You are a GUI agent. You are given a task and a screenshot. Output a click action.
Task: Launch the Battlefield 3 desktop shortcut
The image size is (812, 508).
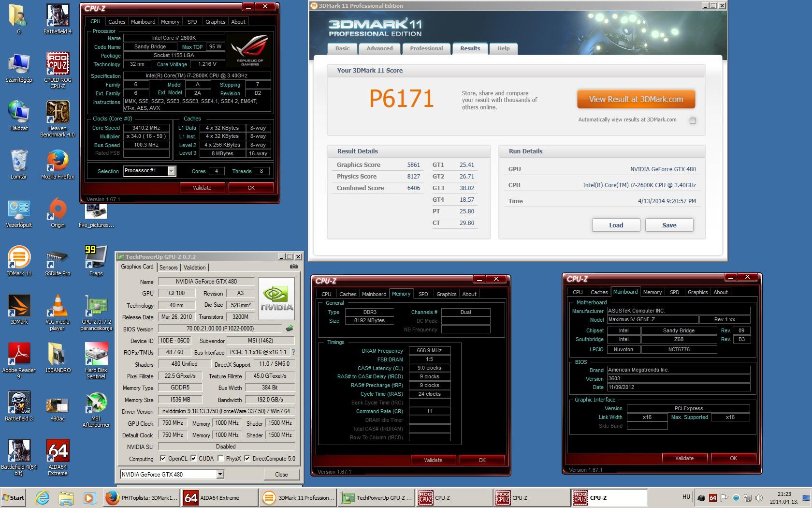point(19,406)
